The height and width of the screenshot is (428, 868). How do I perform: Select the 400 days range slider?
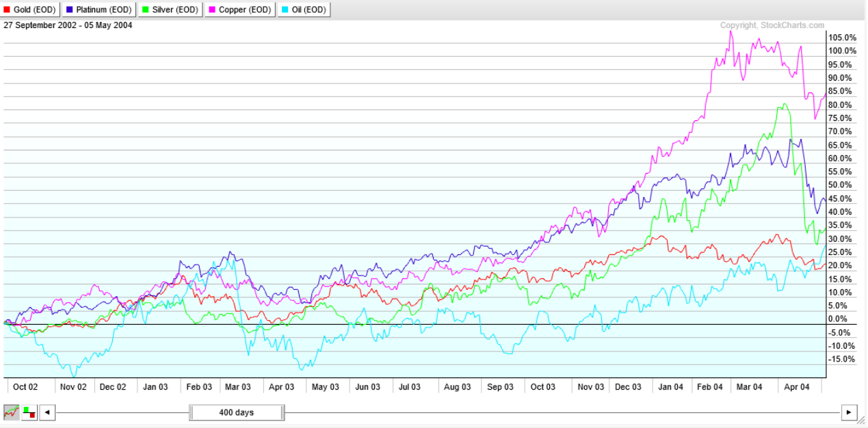pyautogui.click(x=237, y=412)
